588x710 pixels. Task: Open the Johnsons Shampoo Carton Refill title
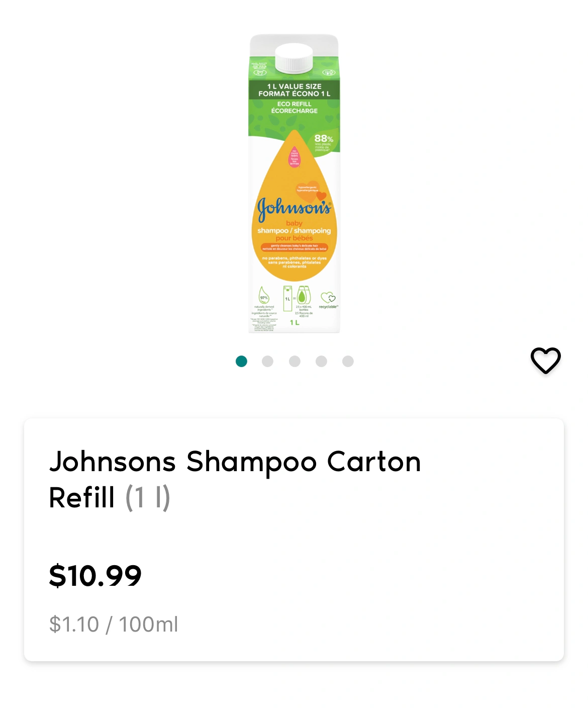pyautogui.click(x=235, y=479)
